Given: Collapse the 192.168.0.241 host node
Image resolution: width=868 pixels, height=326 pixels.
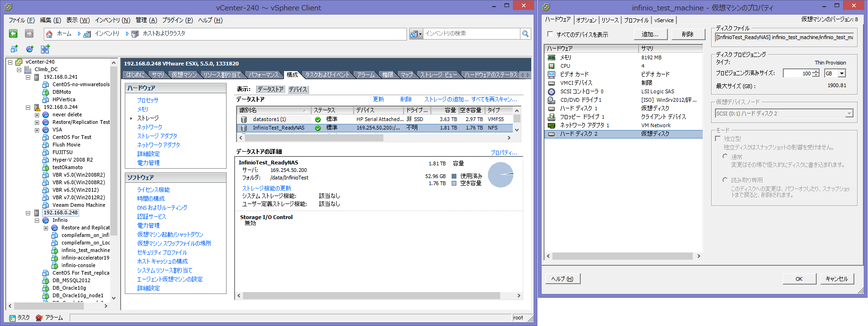Looking at the screenshot, I should [28, 77].
